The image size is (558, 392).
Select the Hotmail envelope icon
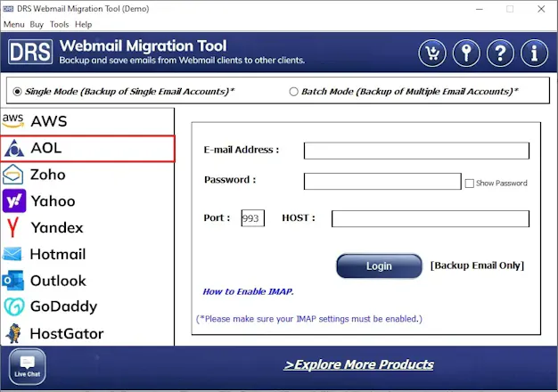12,254
